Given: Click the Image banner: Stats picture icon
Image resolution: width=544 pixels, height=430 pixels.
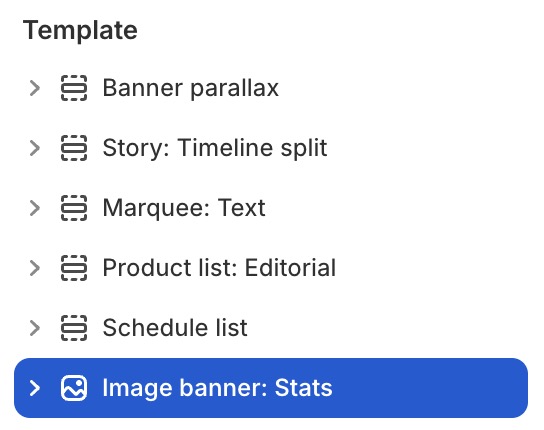Looking at the screenshot, I should pos(74,388).
